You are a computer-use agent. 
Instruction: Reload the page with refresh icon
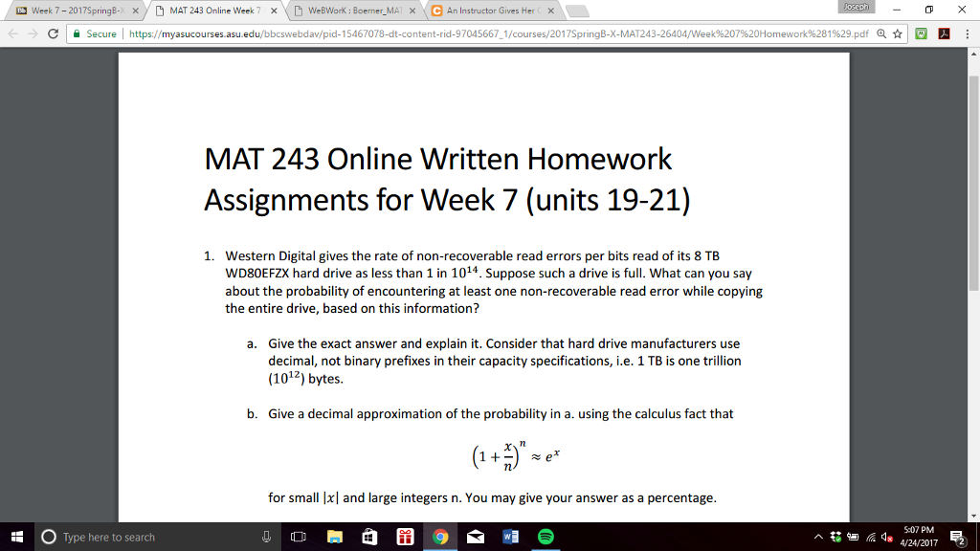coord(54,33)
